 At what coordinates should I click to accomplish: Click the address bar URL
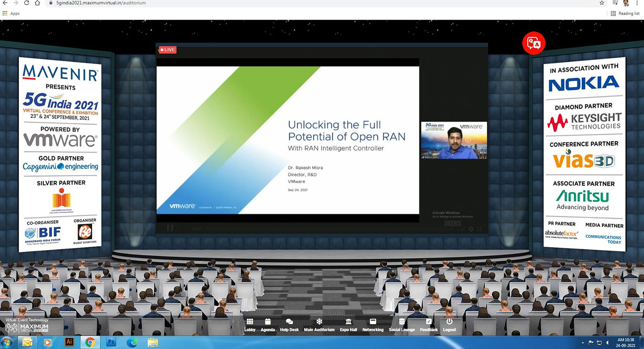(101, 3)
